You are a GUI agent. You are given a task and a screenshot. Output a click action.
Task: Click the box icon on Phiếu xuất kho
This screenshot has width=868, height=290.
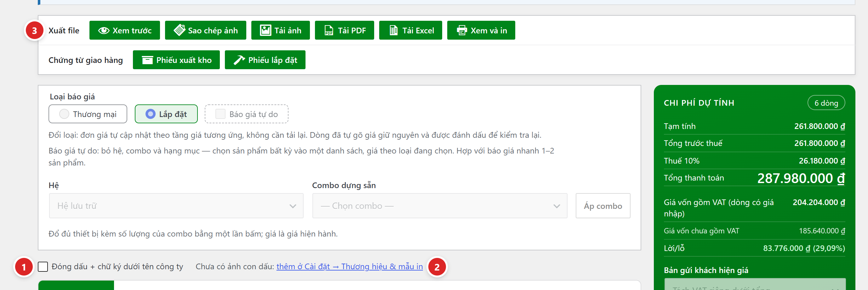point(147,60)
